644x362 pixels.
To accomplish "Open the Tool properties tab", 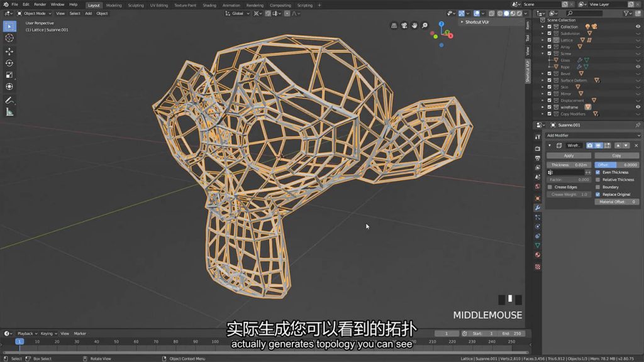I will 538,136.
